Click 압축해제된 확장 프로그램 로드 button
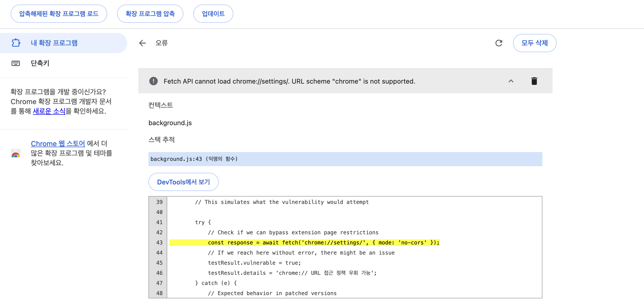 tap(59, 14)
